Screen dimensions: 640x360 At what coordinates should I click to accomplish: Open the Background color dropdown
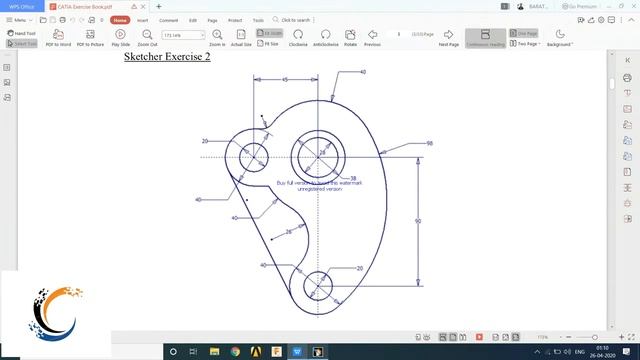point(560,38)
